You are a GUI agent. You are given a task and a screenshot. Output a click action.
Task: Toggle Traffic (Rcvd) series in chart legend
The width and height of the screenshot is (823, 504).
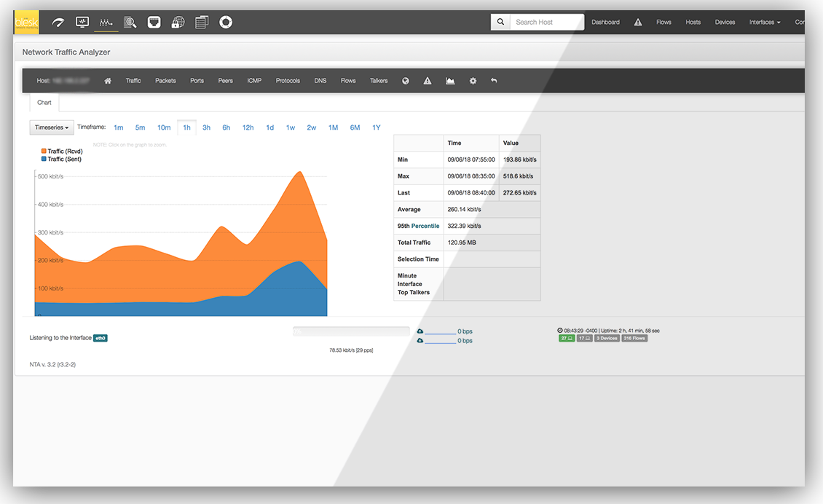(x=64, y=151)
